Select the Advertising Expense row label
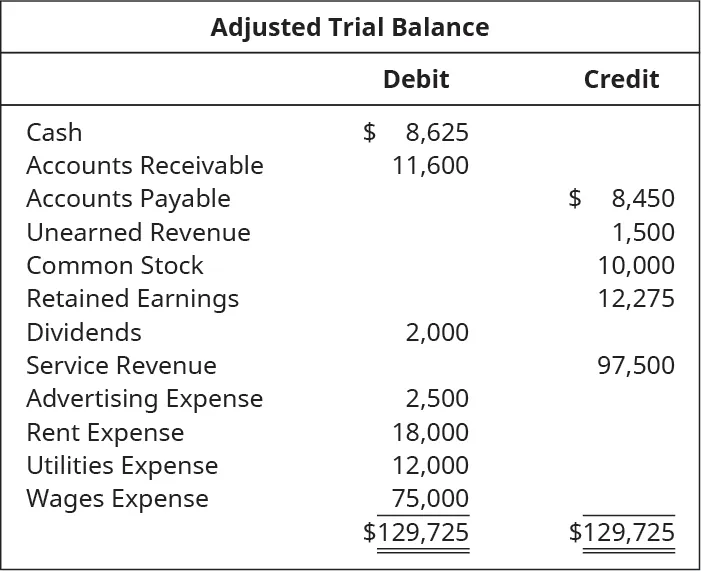Viewport: 701px width, 571px height. point(144,398)
